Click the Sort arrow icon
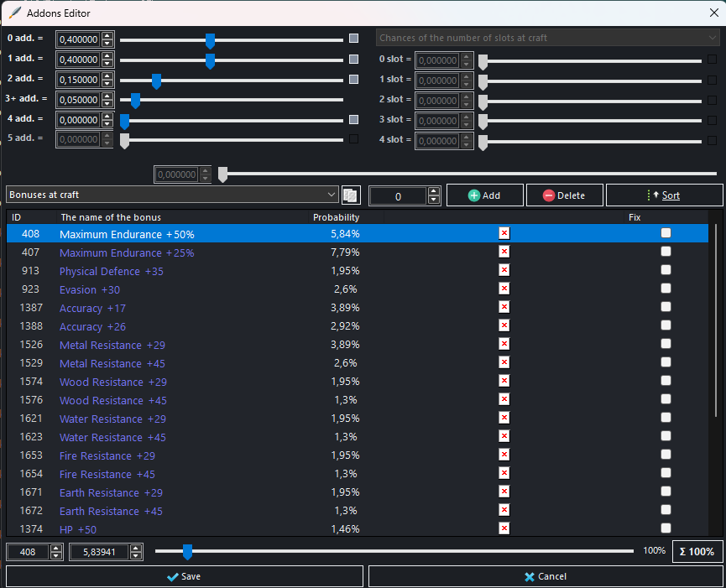This screenshot has width=726, height=588. [654, 195]
